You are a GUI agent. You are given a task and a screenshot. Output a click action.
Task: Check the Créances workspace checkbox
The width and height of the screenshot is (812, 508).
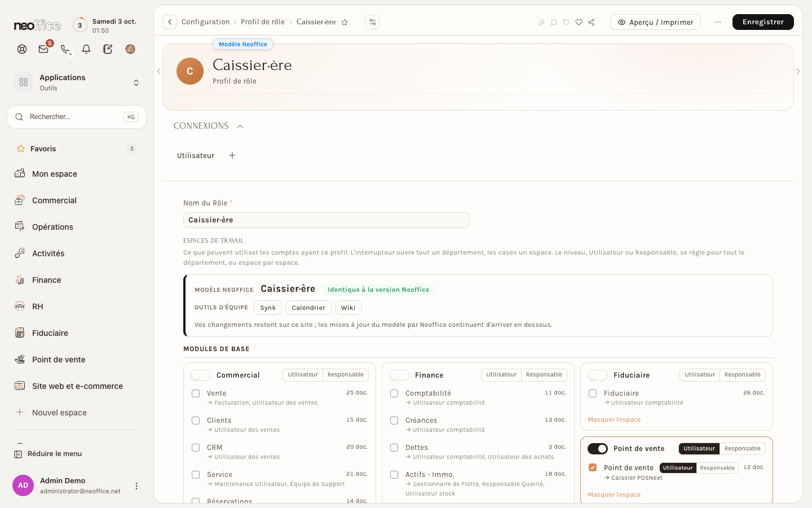pos(394,421)
